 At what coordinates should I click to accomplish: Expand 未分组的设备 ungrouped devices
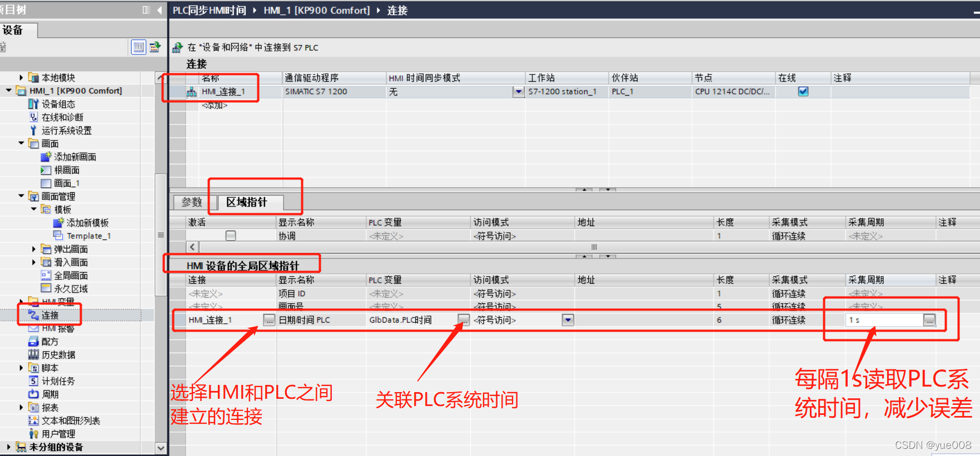click(8, 447)
